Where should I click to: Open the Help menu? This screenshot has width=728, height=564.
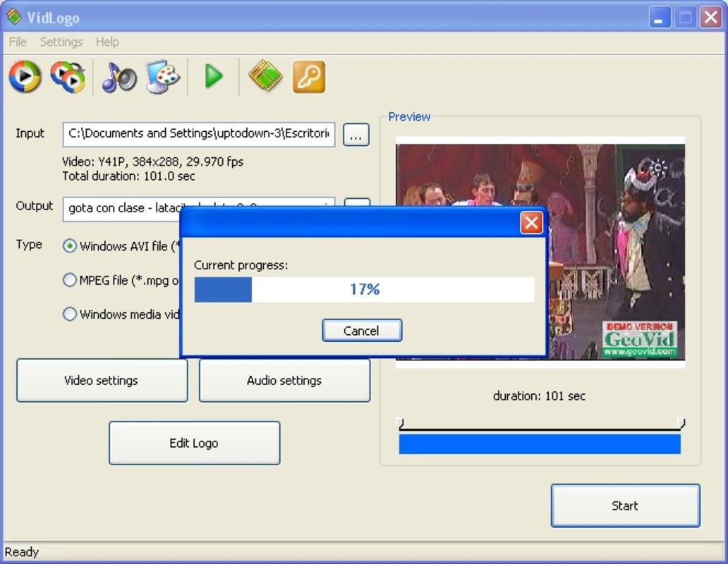107,42
